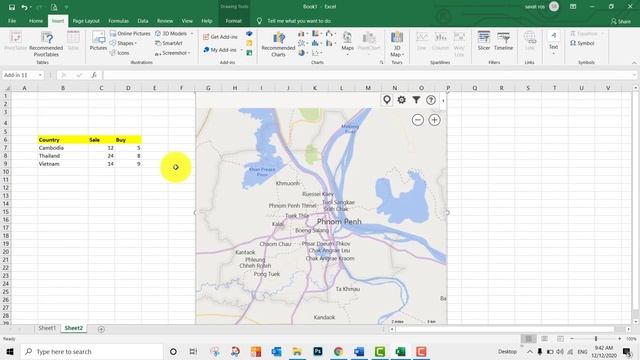Undo the last action
The width and height of the screenshot is (640, 360).
[x=24, y=7]
